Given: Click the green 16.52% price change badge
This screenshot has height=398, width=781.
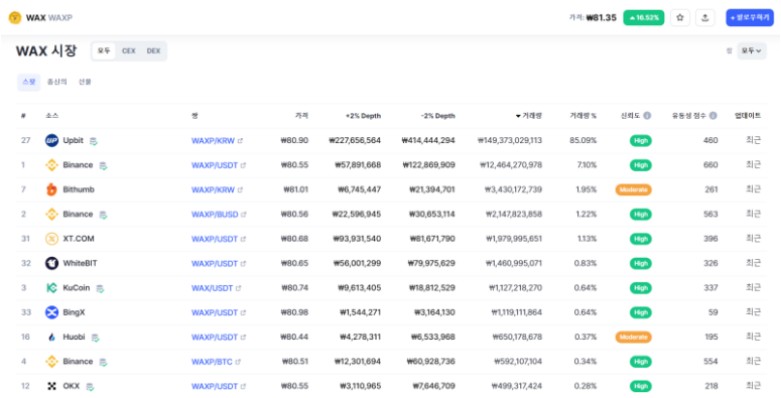Looking at the screenshot, I should coord(644,18).
